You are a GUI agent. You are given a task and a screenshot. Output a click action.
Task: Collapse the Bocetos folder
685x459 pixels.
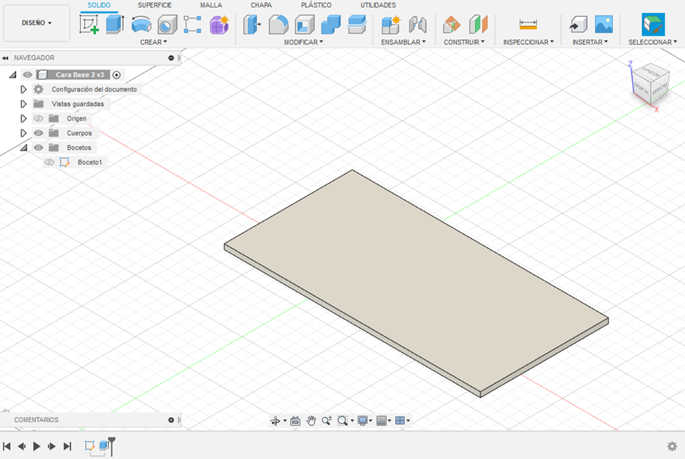[x=24, y=148]
